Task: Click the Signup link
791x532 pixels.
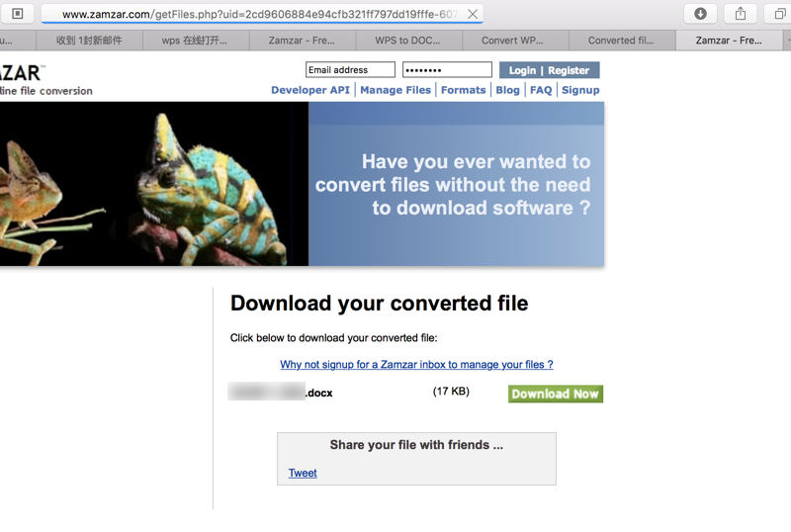Action: (580, 90)
